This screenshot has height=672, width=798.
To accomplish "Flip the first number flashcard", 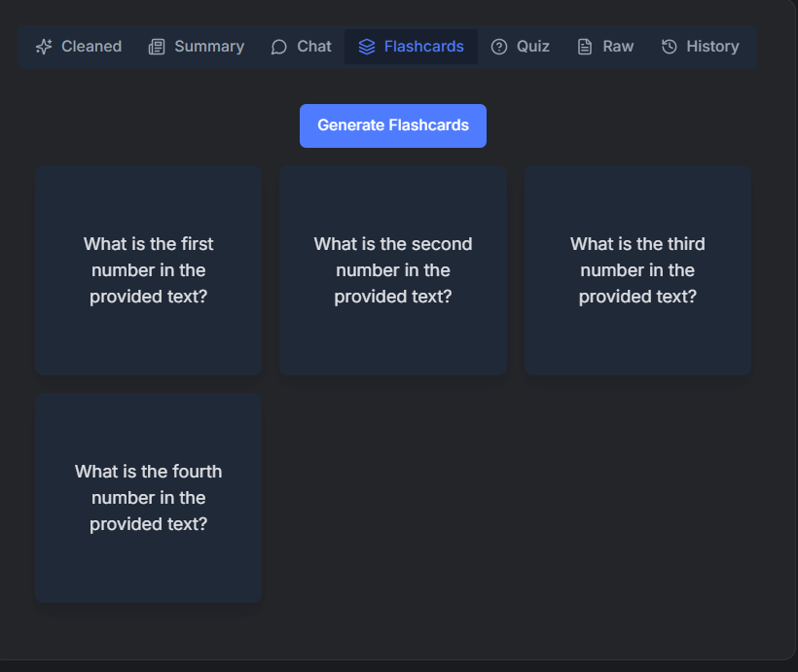I will pos(148,269).
